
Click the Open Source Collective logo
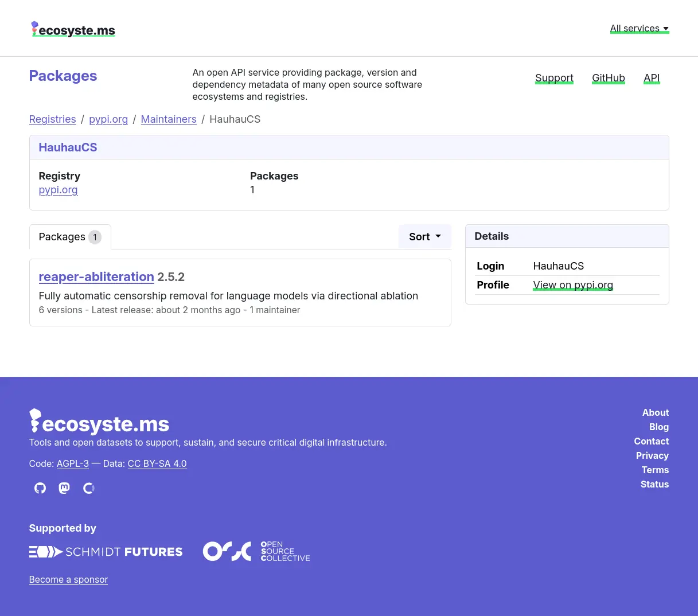tap(256, 551)
